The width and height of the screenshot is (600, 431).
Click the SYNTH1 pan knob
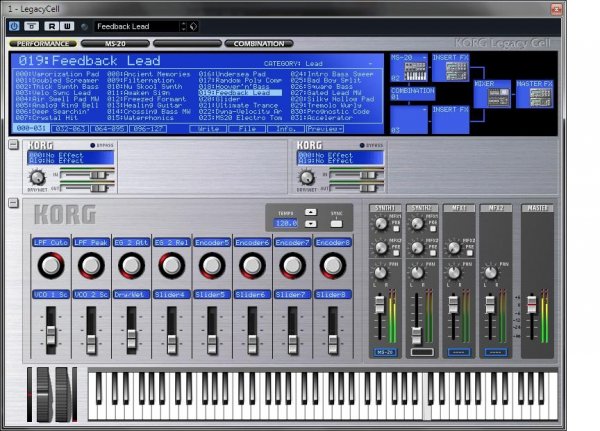[380, 273]
